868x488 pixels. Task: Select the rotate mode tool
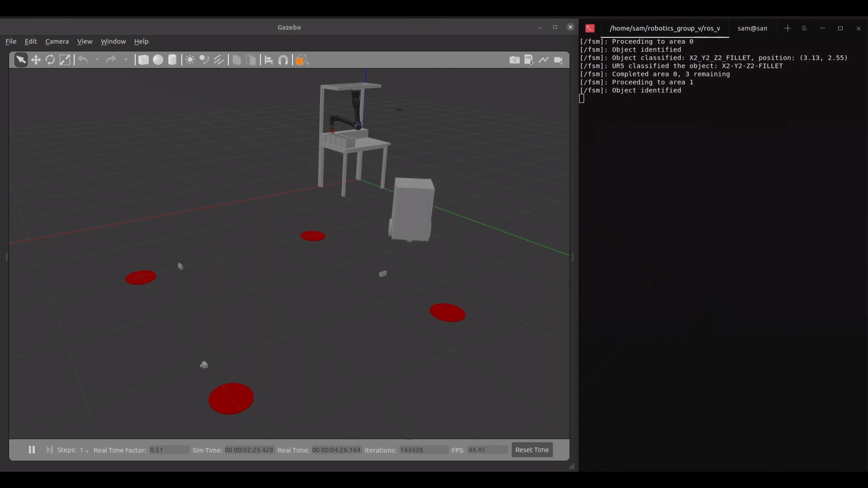pos(50,60)
